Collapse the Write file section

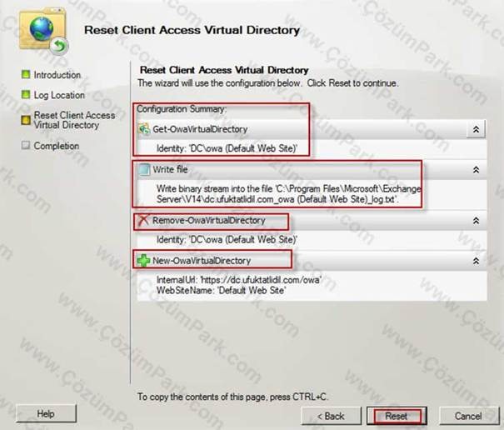[476, 169]
